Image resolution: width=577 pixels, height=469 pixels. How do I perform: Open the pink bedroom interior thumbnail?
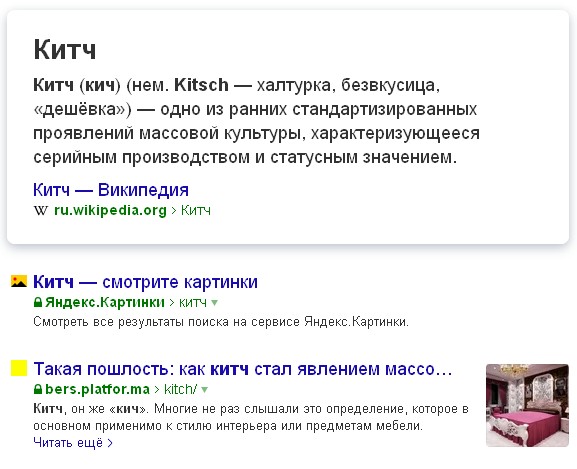pyautogui.click(x=527, y=405)
